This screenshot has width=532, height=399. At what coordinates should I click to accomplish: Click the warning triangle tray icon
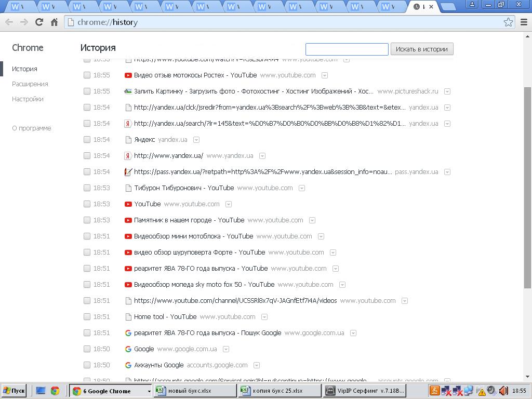click(x=482, y=392)
